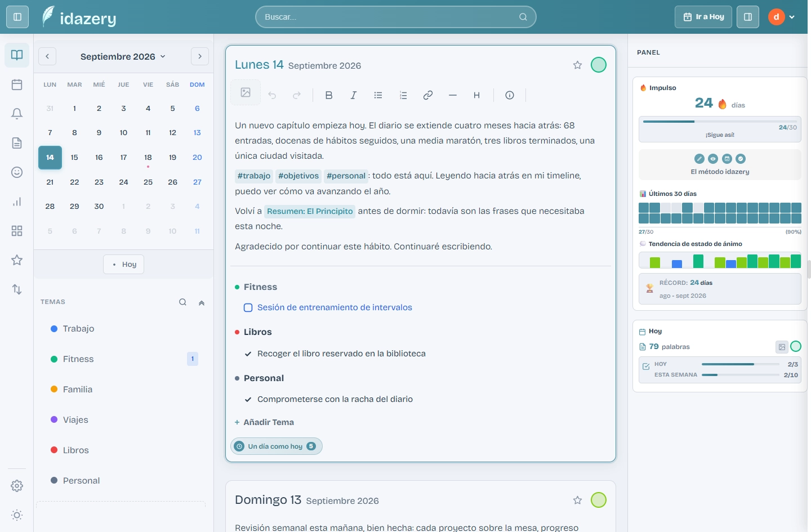
Task: Insert image using editor toolbar icon
Action: click(246, 92)
